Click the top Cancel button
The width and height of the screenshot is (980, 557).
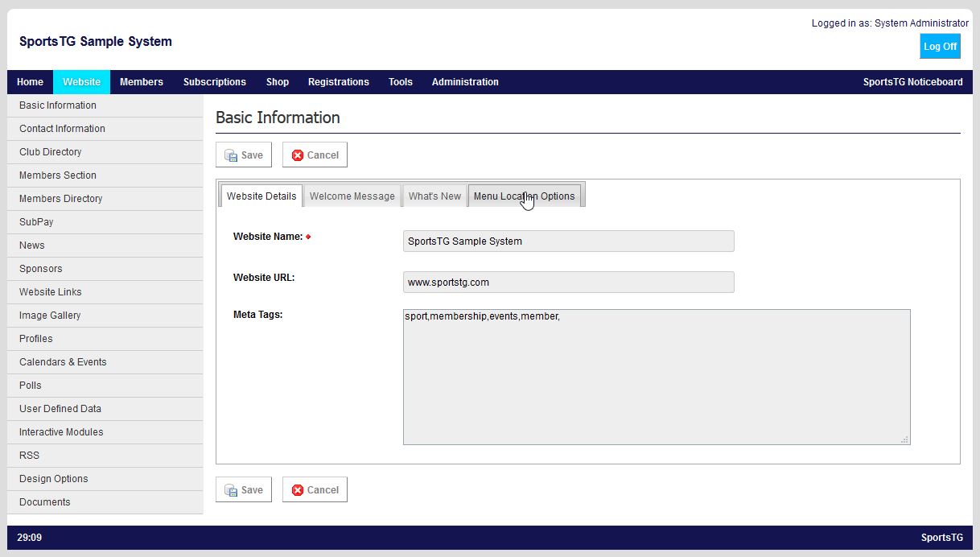(x=315, y=155)
